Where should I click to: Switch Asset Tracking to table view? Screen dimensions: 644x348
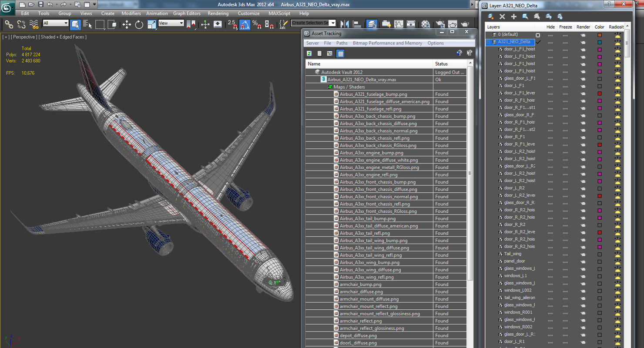click(340, 54)
